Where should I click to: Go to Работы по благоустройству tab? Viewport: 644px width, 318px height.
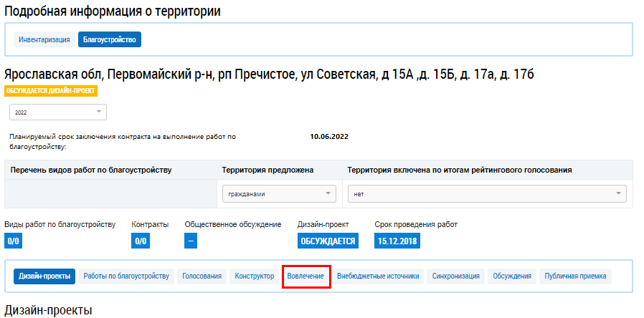tap(126, 276)
